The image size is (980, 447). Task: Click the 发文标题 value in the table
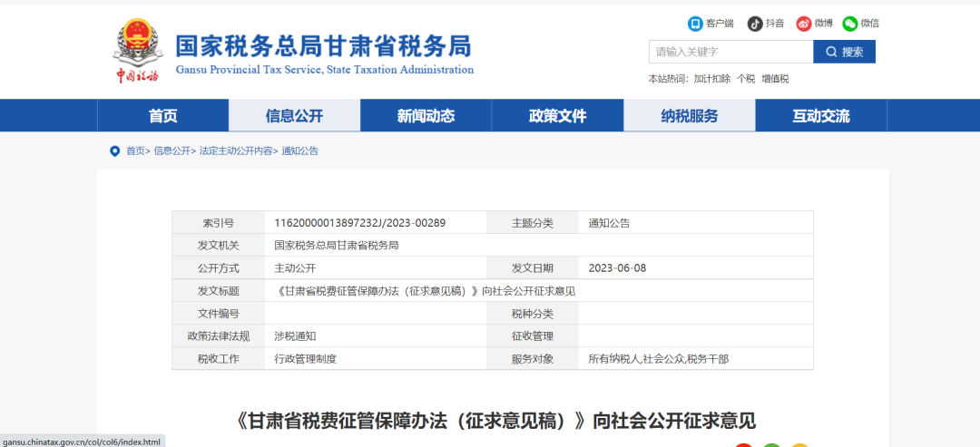pos(426,291)
